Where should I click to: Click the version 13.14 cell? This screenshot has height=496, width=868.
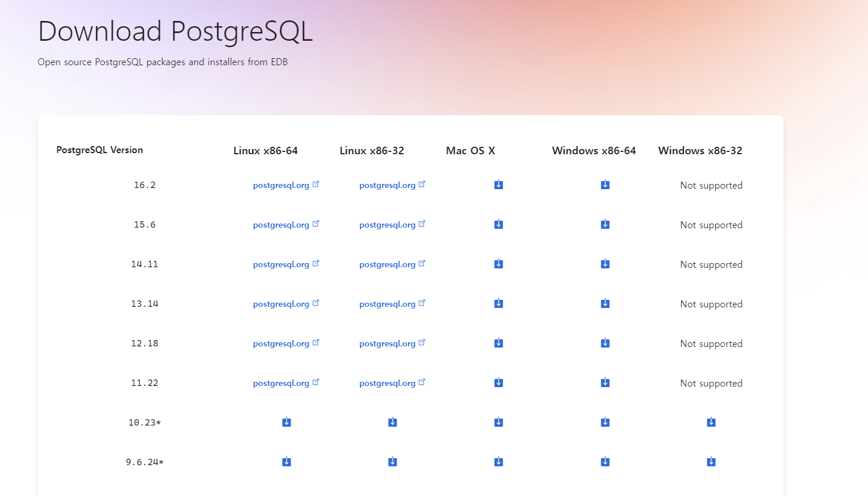tap(144, 304)
